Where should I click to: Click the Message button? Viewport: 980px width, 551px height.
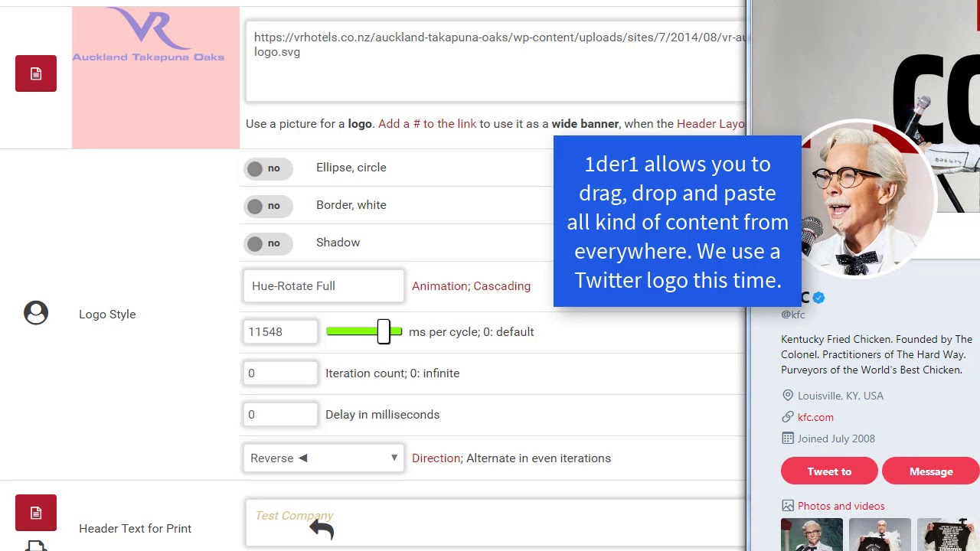click(931, 471)
